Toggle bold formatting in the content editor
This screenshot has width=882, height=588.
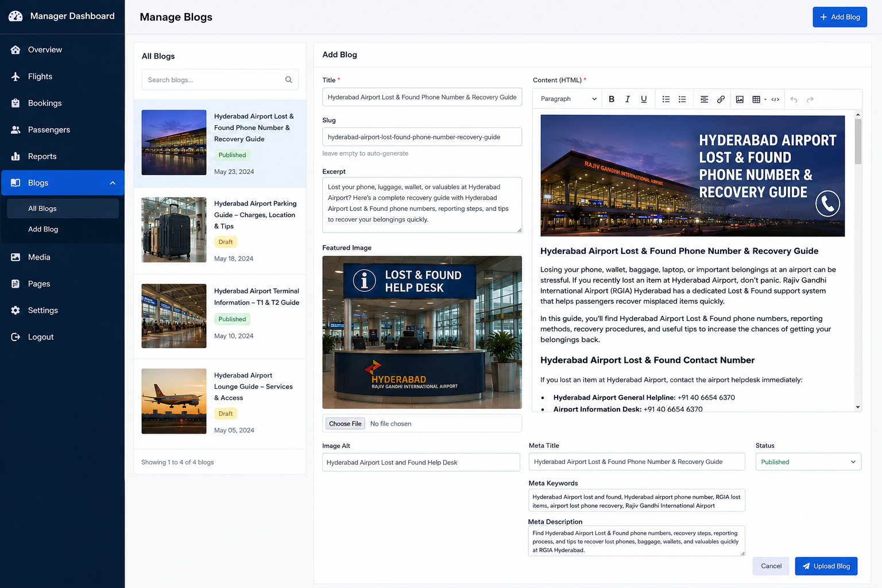click(612, 99)
